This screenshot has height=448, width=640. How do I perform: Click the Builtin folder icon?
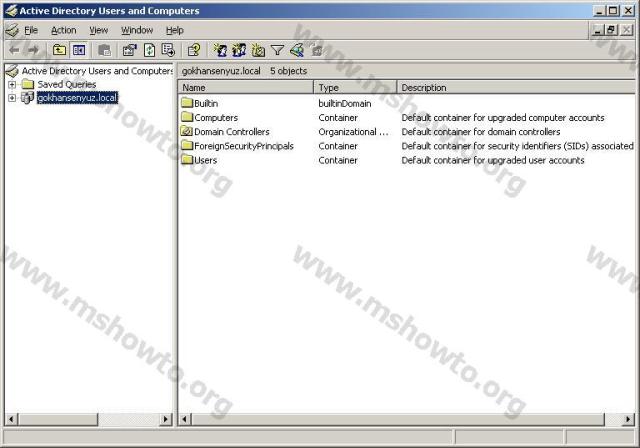(x=187, y=102)
